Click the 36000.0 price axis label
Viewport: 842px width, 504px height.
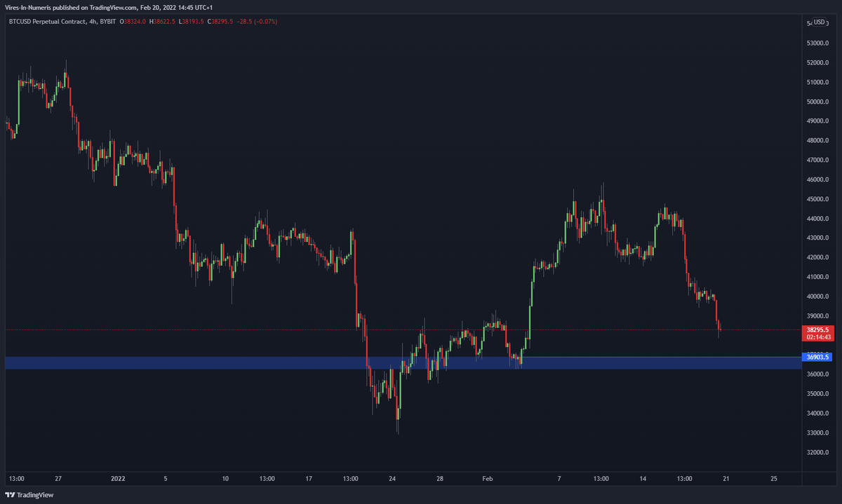[x=817, y=374]
